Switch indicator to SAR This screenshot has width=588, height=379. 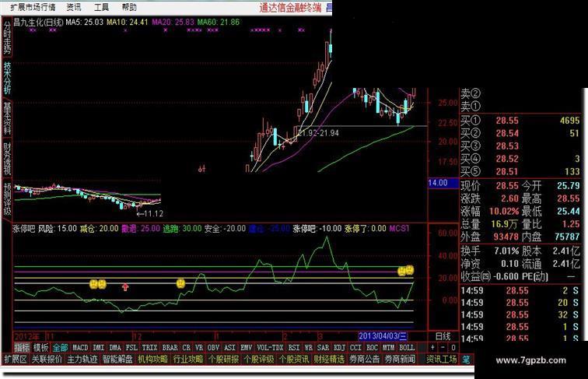point(323,347)
